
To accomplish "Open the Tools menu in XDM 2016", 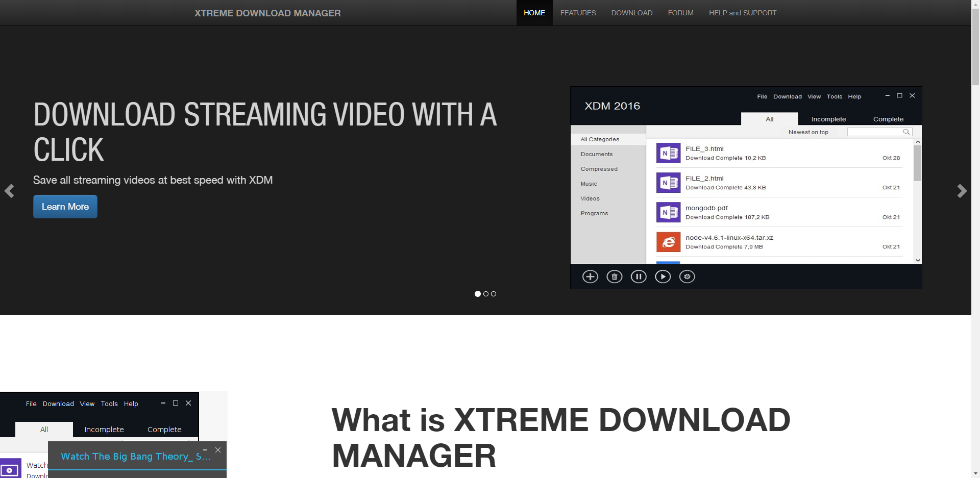I will point(835,96).
